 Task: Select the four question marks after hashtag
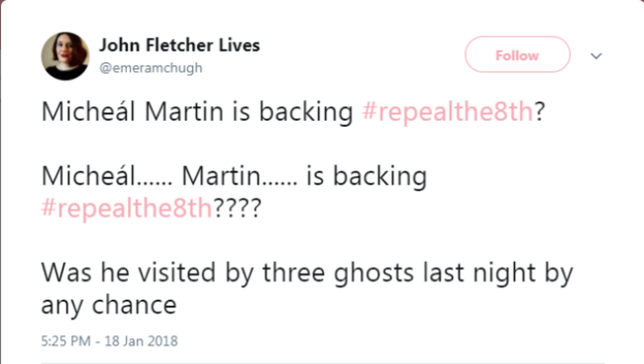click(x=237, y=207)
